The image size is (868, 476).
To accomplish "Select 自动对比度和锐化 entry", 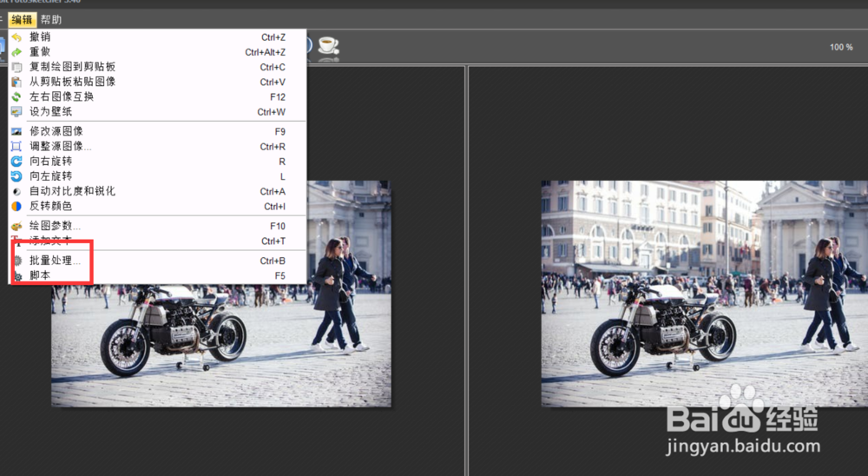I will [x=157, y=191].
